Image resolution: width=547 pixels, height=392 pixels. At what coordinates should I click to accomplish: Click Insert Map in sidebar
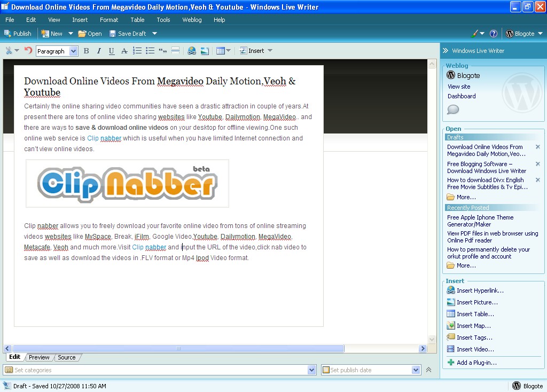click(x=468, y=326)
